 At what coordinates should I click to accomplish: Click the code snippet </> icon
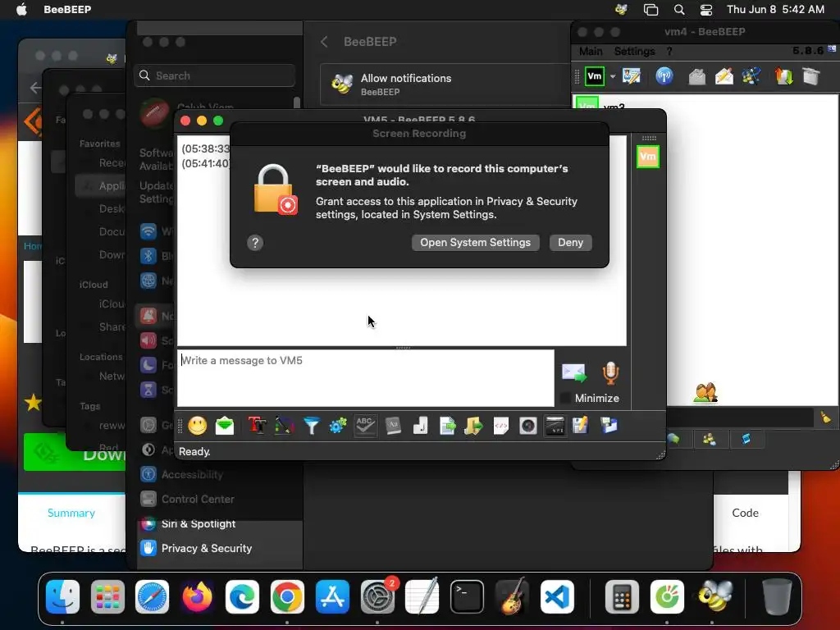click(x=501, y=426)
